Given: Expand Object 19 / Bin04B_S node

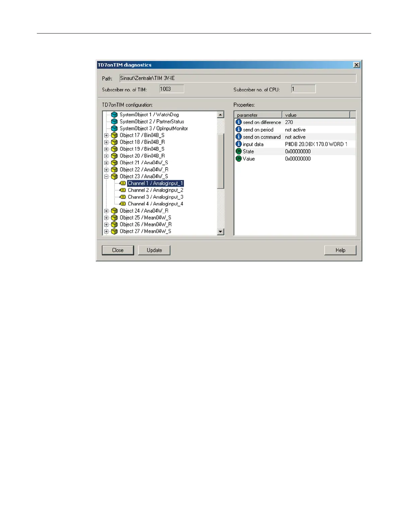Looking at the screenshot, I should click(x=106, y=149).
